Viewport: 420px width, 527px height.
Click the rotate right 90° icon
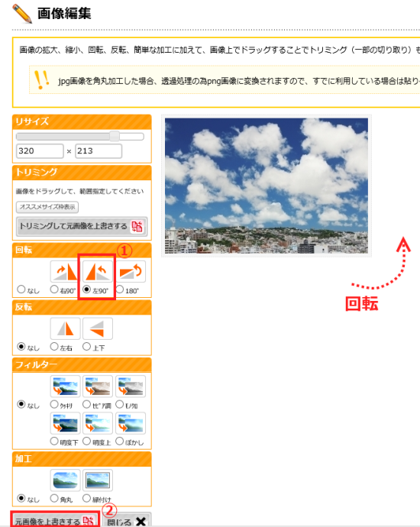(65, 271)
